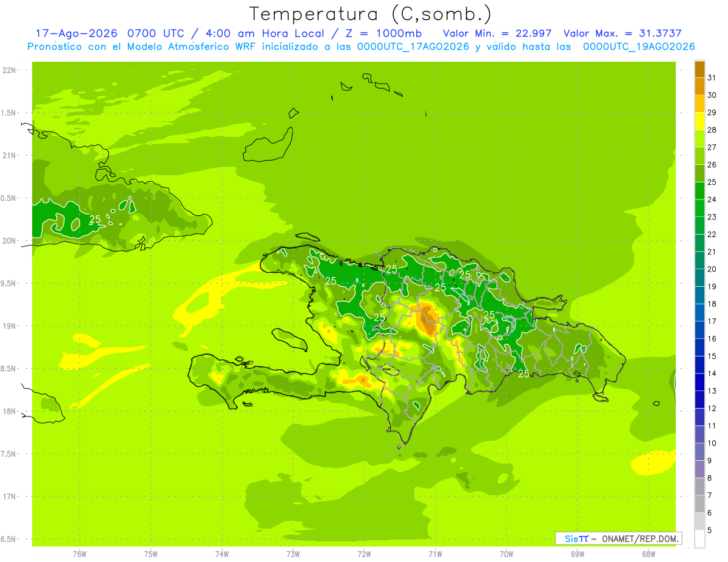The image size is (728, 562).
Task: Click the color scale label '29'
Action: coord(712,112)
